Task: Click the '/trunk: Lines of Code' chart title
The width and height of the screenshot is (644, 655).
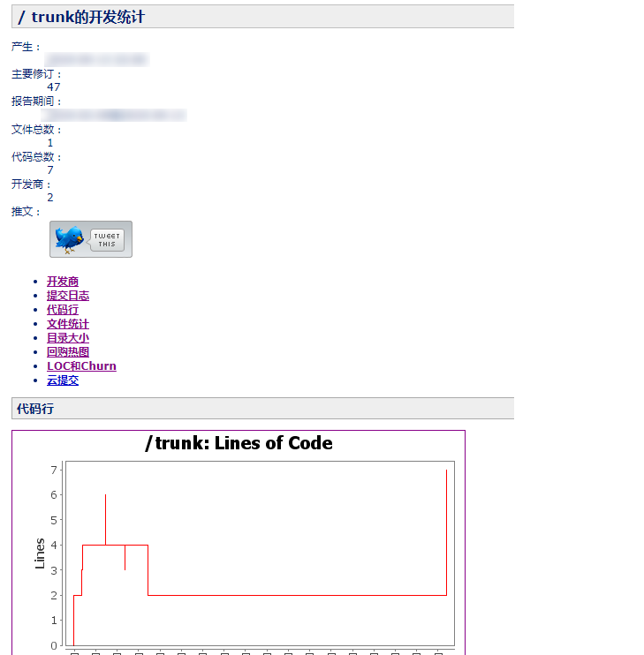Action: tap(239, 443)
